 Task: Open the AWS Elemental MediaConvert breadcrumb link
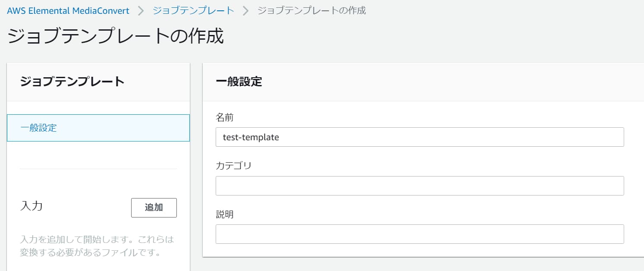(68, 11)
